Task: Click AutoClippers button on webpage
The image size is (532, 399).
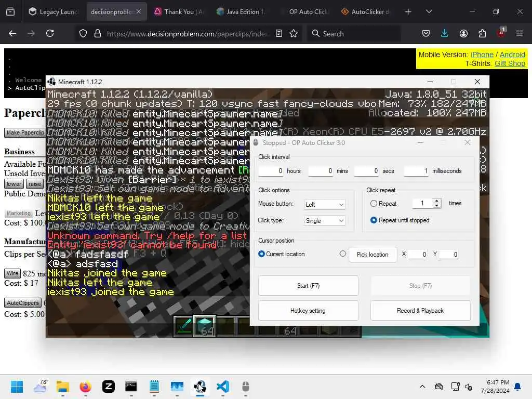Action: click(23, 303)
